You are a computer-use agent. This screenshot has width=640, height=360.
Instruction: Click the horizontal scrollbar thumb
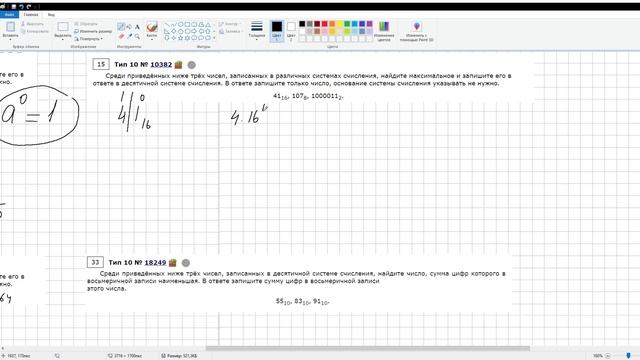pos(367,348)
